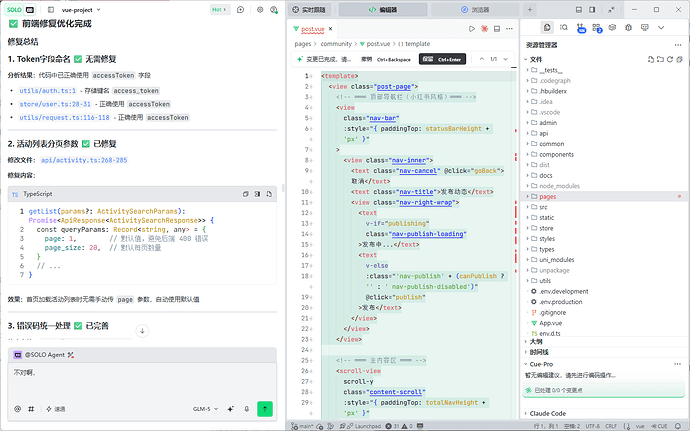The image size is (690, 431).
Task: Switch to the 浏览器 tab
Action: click(x=475, y=9)
